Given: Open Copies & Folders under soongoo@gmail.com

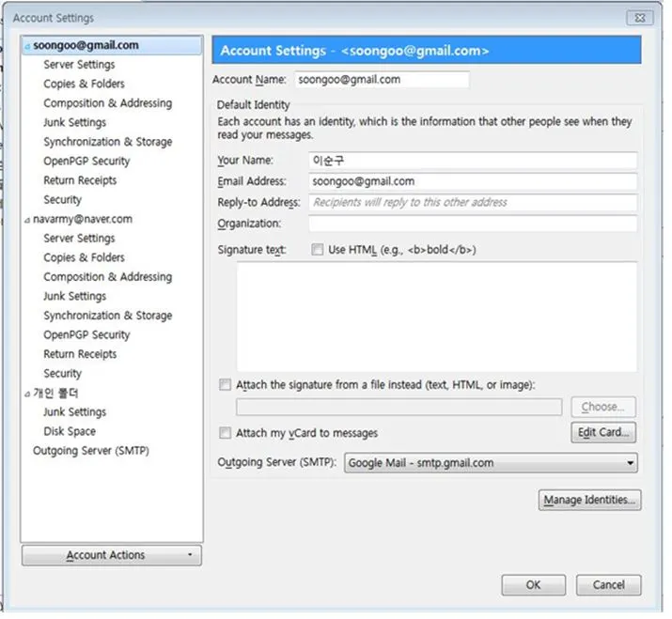Looking at the screenshot, I should coord(84,84).
